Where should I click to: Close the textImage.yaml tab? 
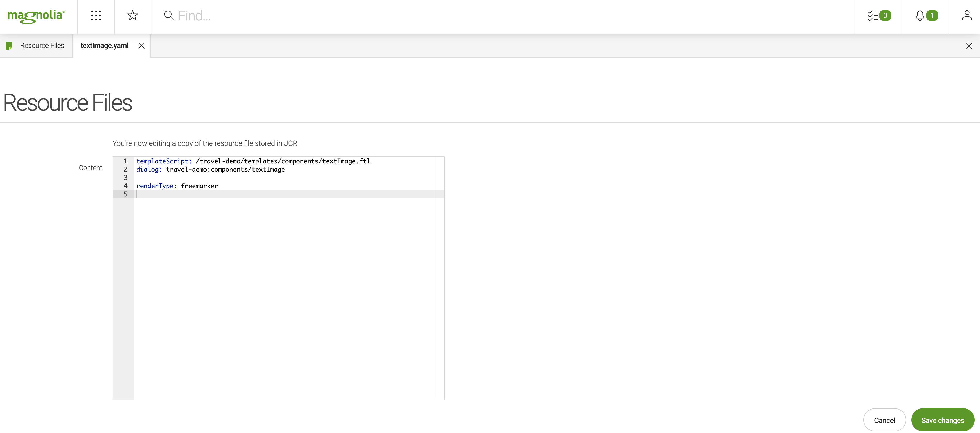[141, 45]
